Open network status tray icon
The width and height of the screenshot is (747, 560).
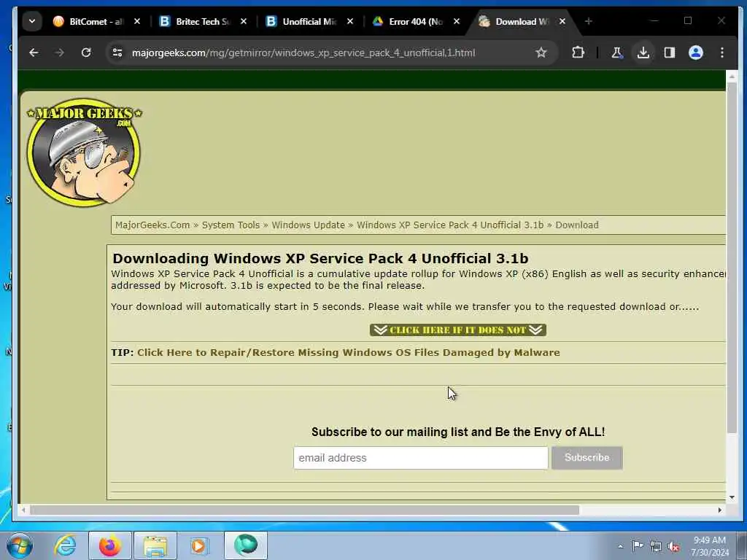coord(656,546)
